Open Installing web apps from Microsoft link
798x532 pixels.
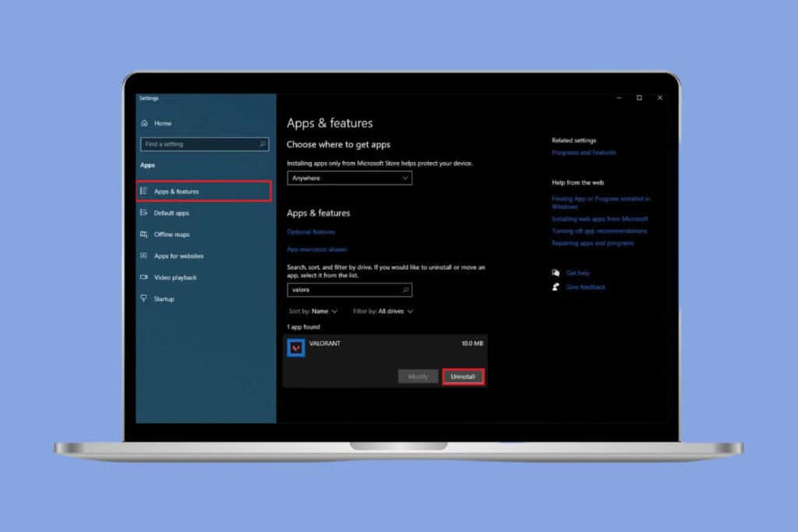click(600, 219)
